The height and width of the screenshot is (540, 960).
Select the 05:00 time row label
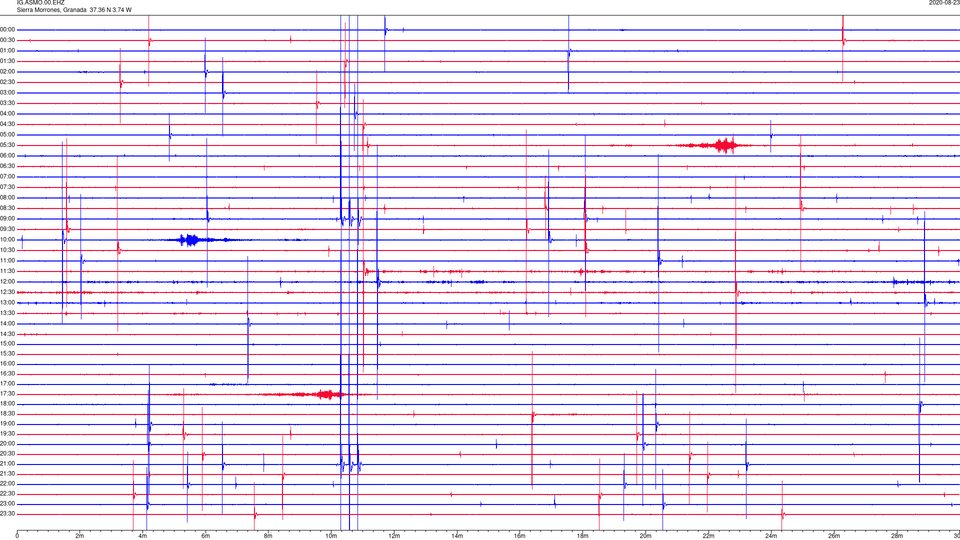[x=8, y=135]
